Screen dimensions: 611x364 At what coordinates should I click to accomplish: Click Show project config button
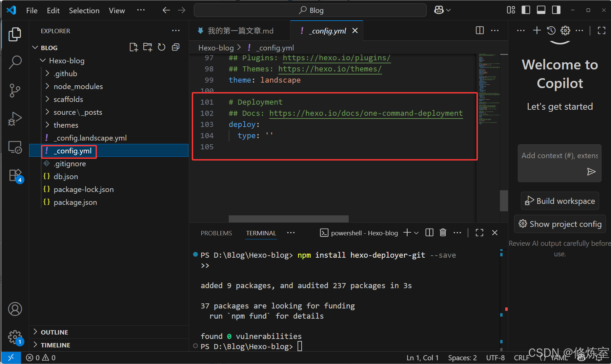pyautogui.click(x=560, y=224)
